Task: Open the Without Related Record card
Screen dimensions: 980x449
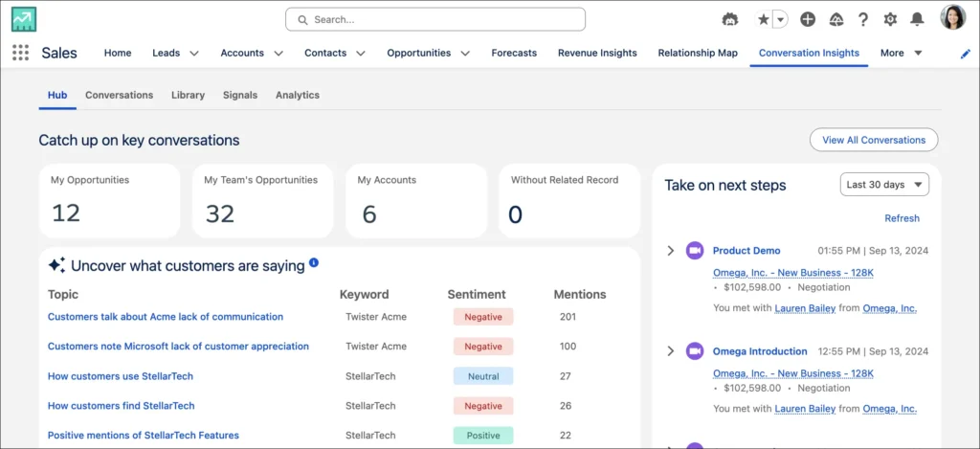Action: pyautogui.click(x=569, y=201)
